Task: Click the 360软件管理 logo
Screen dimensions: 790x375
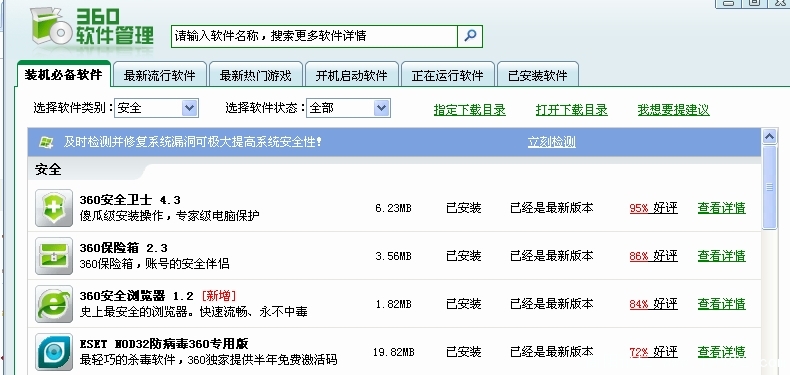Action: [92, 28]
